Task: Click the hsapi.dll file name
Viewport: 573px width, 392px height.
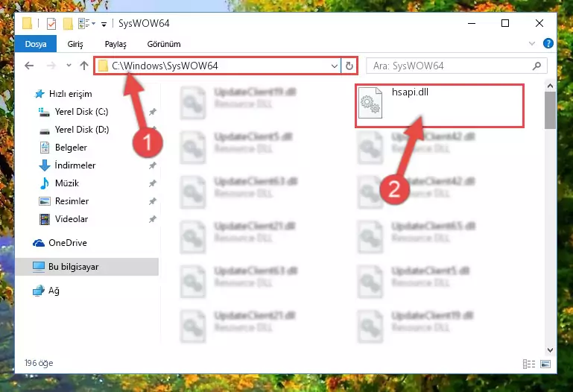Action: click(x=410, y=92)
